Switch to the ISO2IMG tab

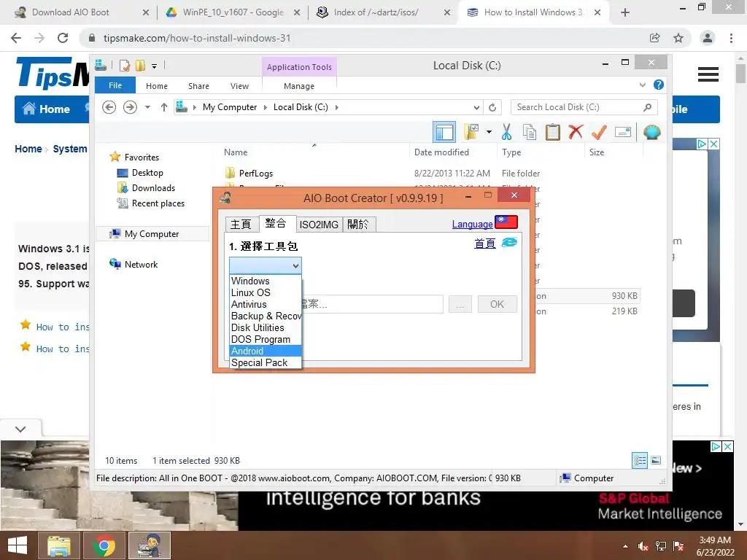pyautogui.click(x=319, y=225)
